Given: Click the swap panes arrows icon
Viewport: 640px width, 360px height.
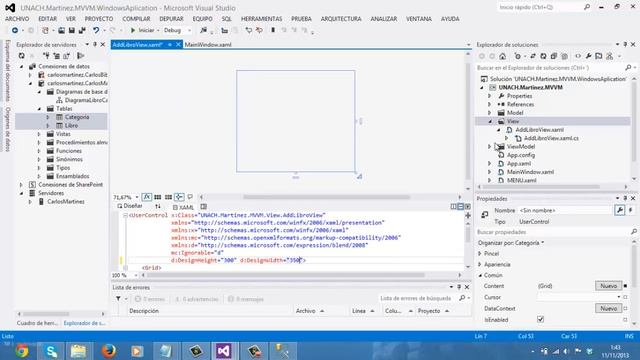Looking at the screenshot, I should (158, 207).
